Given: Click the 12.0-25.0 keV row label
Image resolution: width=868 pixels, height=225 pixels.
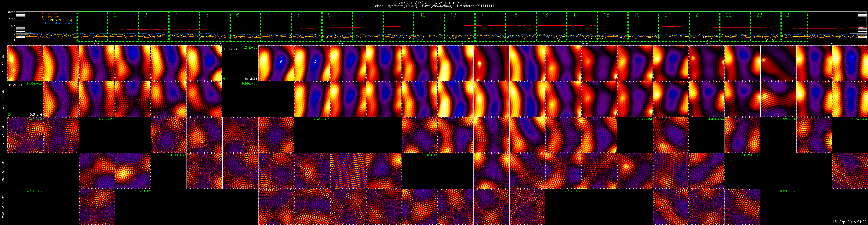Looking at the screenshot, I should (x=3, y=135).
